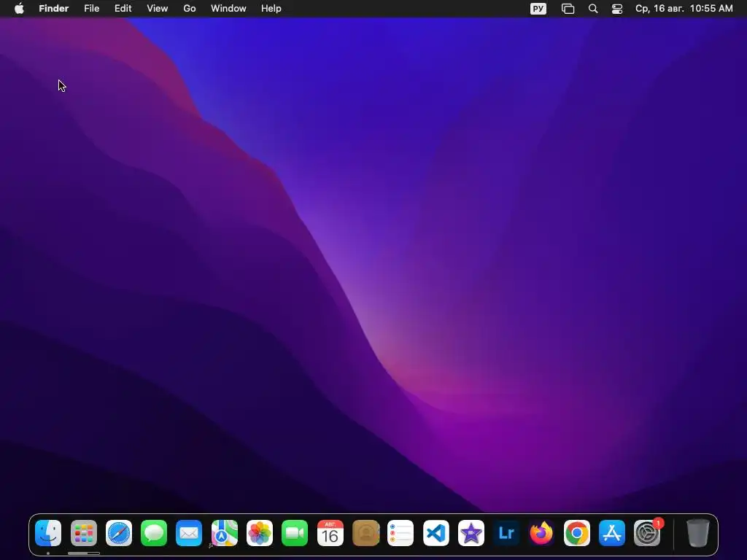The image size is (747, 560).
Task: Launch Adobe Lightroom
Action: point(506,533)
